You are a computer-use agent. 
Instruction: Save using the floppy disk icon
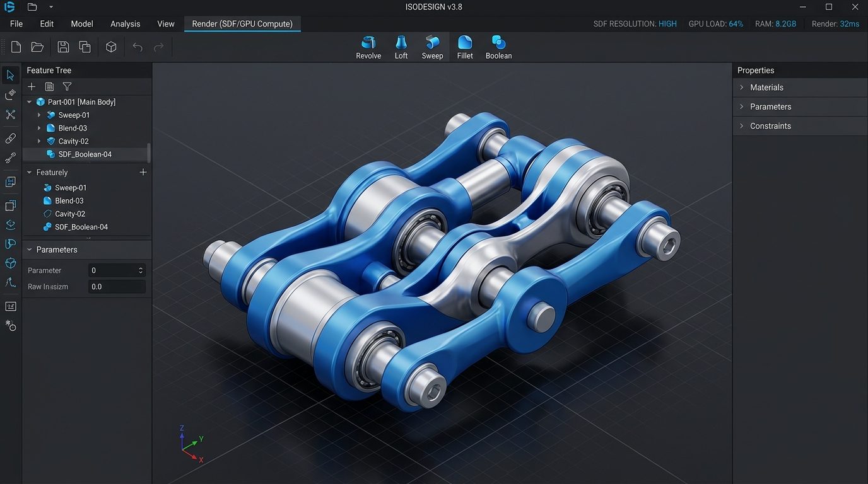[63, 47]
